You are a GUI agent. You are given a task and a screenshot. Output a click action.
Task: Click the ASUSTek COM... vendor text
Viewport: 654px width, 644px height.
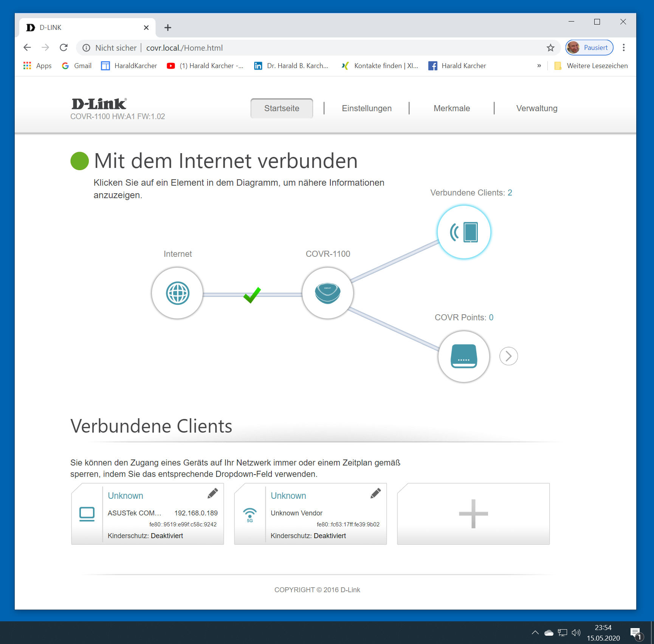pyautogui.click(x=134, y=513)
